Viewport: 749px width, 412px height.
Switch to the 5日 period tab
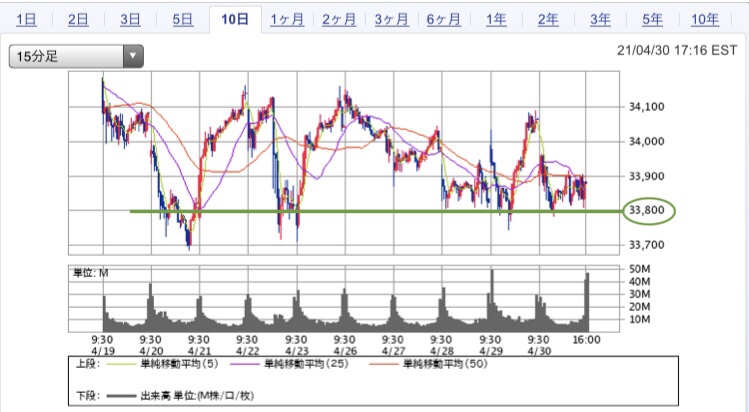tap(182, 20)
